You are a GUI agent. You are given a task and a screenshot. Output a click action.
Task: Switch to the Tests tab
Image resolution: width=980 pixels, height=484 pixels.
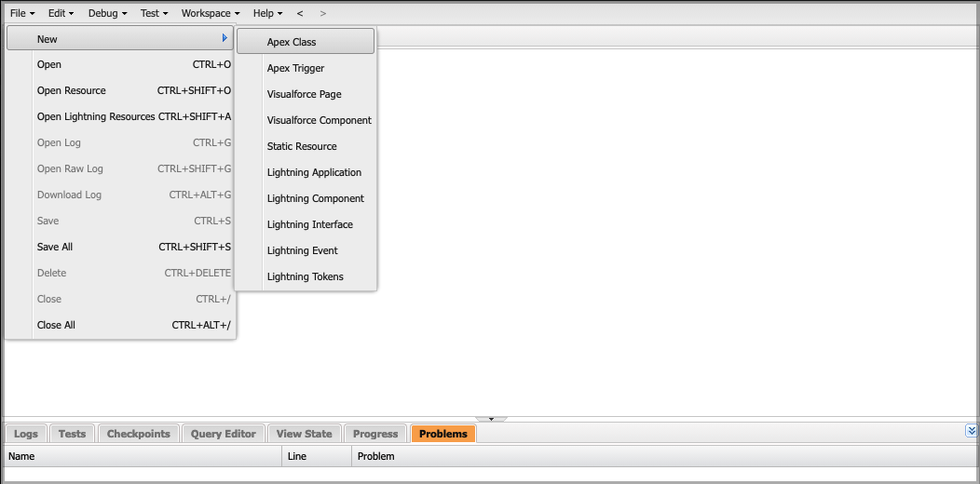72,434
